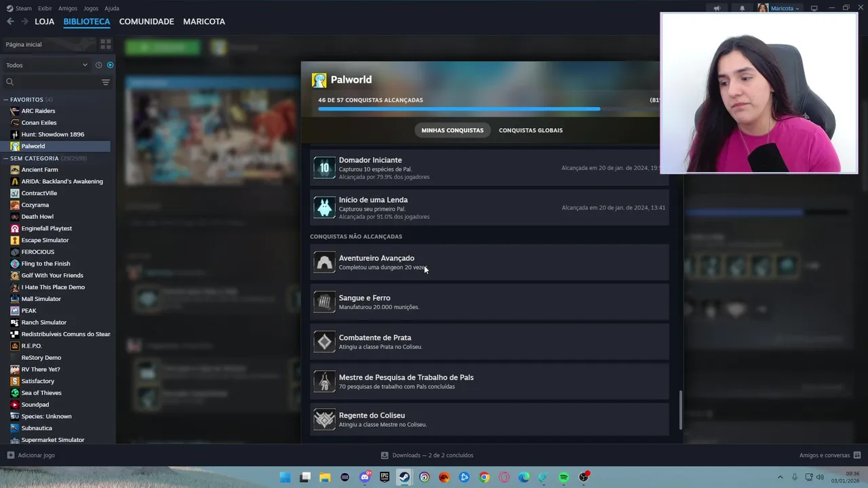Click the Palworld icon in achievements header

click(x=319, y=80)
